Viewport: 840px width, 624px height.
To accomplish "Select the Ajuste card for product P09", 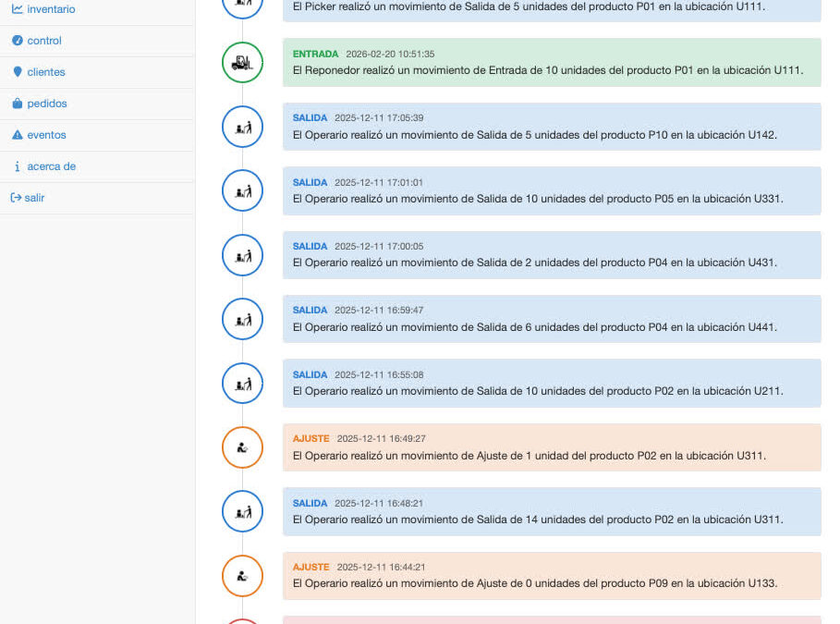I will pyautogui.click(x=552, y=576).
